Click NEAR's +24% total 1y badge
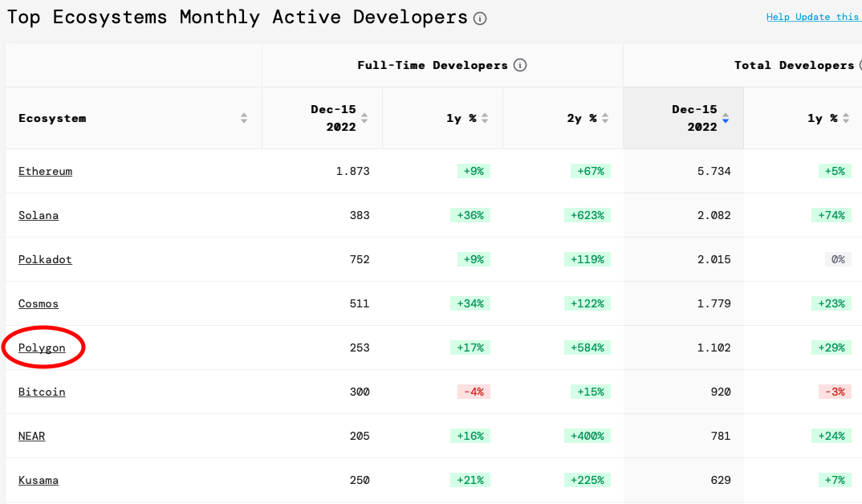The height and width of the screenshot is (504, 862). point(832,437)
